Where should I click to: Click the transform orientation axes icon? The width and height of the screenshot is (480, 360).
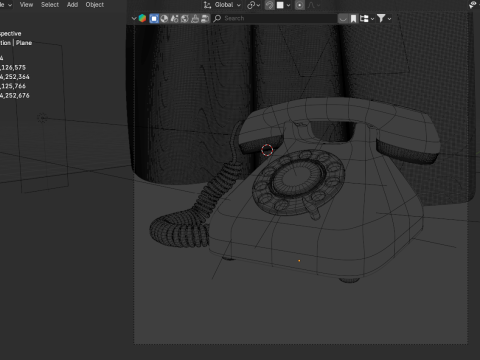click(207, 5)
